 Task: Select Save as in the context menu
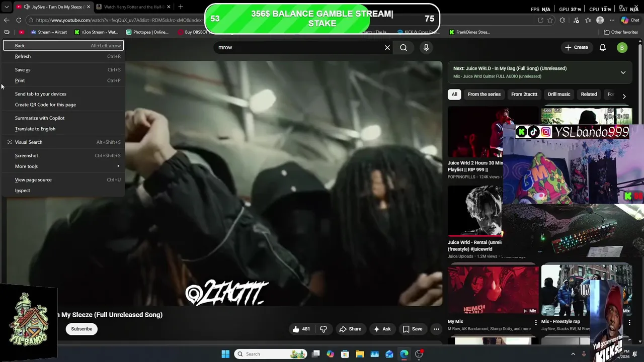pyautogui.click(x=63, y=70)
